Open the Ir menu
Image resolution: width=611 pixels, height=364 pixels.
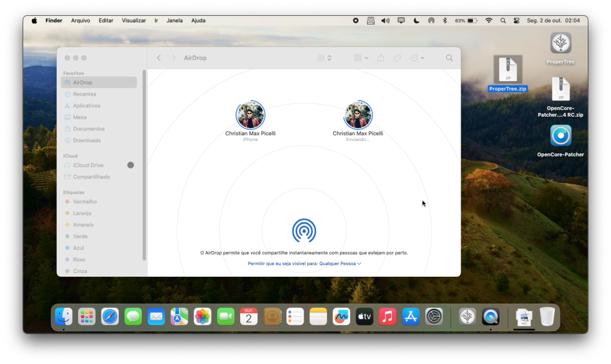(x=156, y=21)
